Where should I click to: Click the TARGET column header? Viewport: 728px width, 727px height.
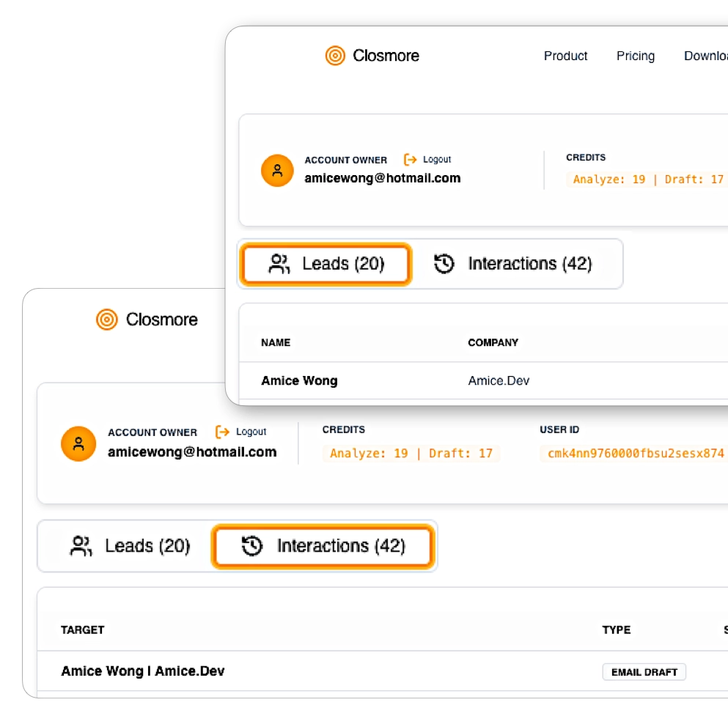click(83, 630)
